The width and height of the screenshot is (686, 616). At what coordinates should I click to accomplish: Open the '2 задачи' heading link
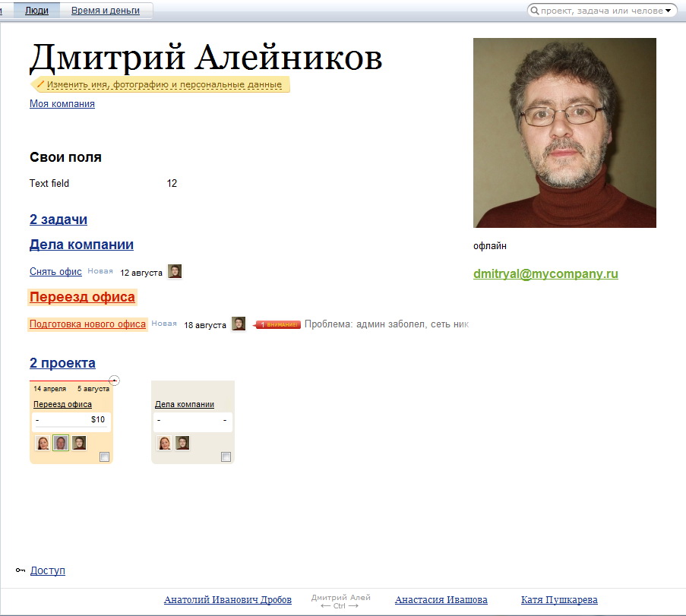tap(58, 220)
